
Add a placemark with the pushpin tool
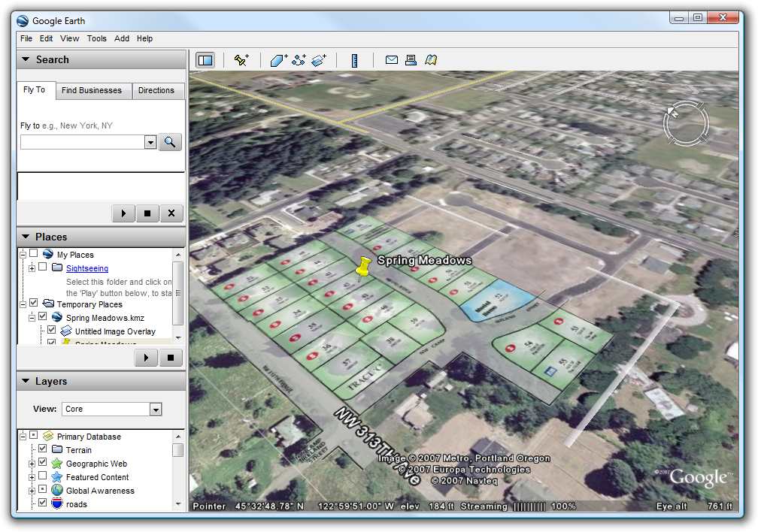(241, 60)
